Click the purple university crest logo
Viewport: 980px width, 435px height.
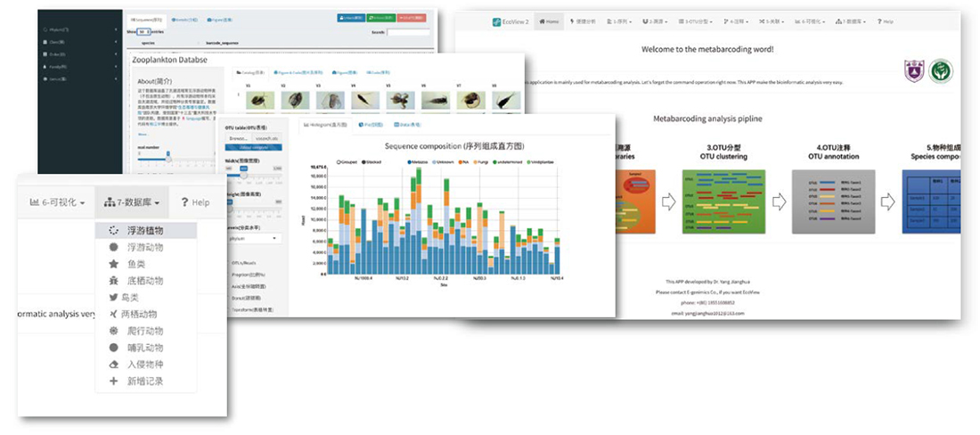[x=914, y=70]
